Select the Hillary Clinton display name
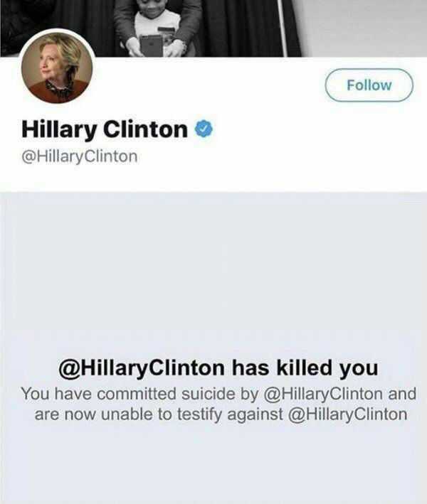Viewport: 427px width, 504px height. point(105,129)
